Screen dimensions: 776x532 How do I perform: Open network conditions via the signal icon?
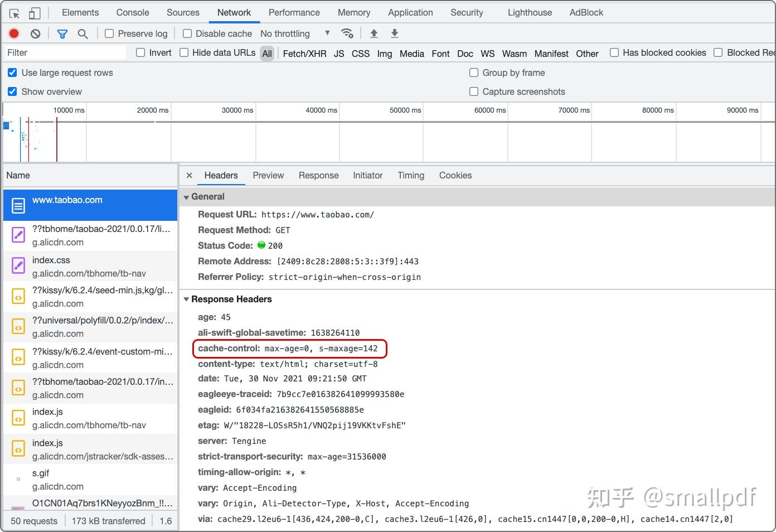click(x=348, y=33)
